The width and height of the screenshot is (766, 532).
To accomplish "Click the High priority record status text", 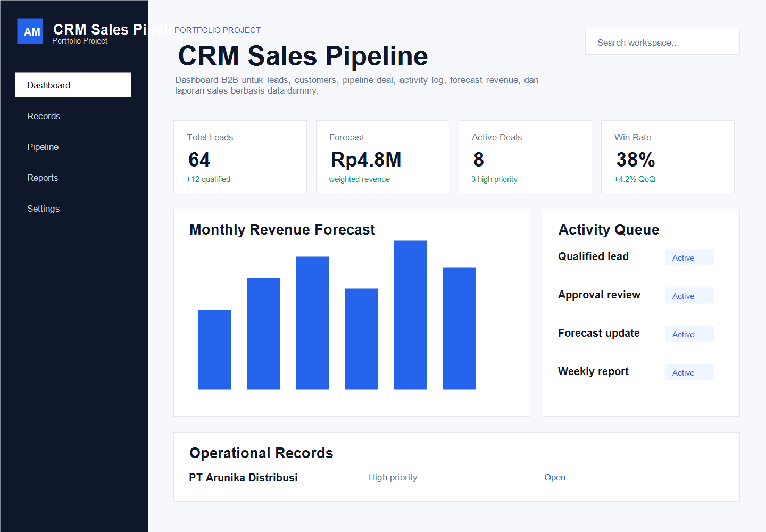I will point(393,477).
